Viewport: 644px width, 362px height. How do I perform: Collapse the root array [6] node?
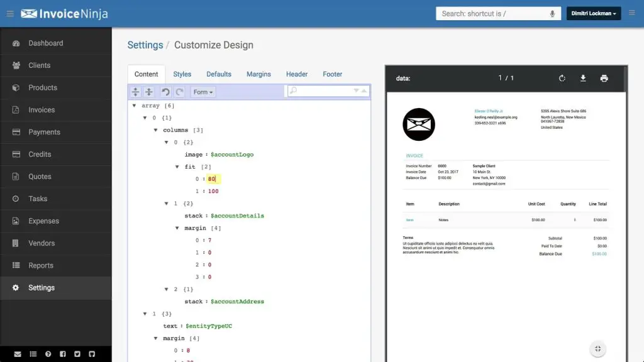point(135,106)
